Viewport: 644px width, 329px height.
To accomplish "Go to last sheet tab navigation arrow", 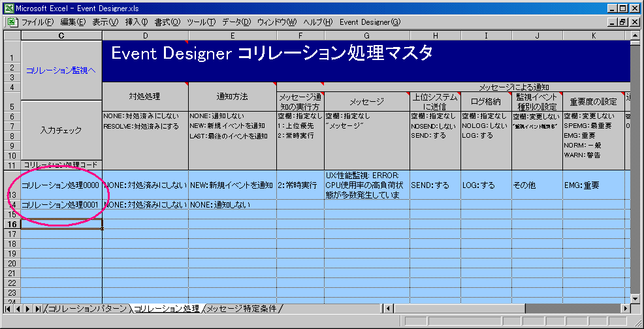I will pyautogui.click(x=38, y=309).
